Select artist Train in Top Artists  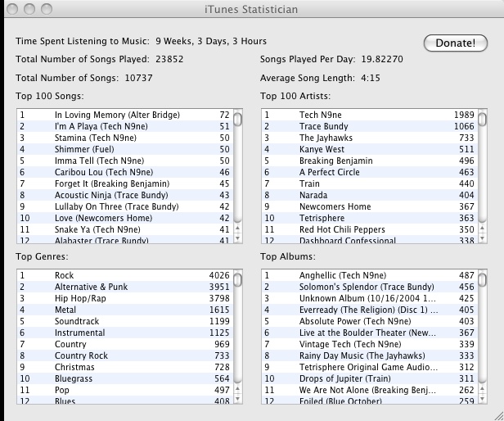370,183
